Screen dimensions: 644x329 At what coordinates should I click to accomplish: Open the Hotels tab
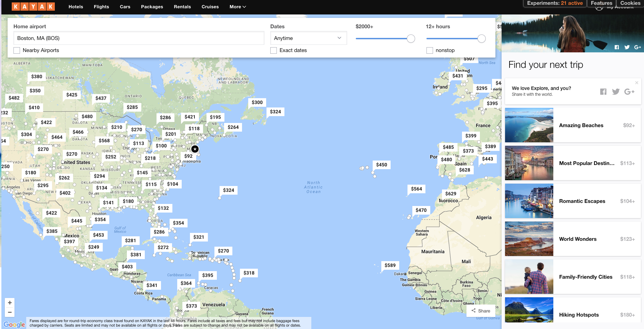tap(76, 7)
